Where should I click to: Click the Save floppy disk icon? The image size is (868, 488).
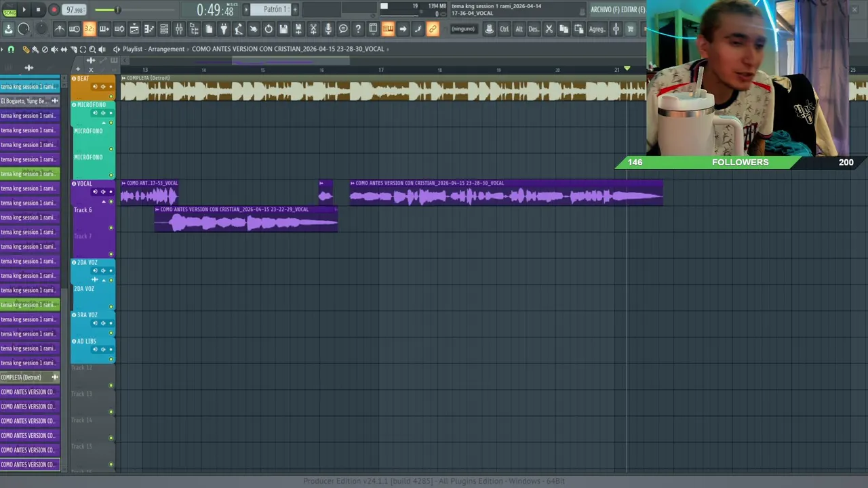point(283,28)
